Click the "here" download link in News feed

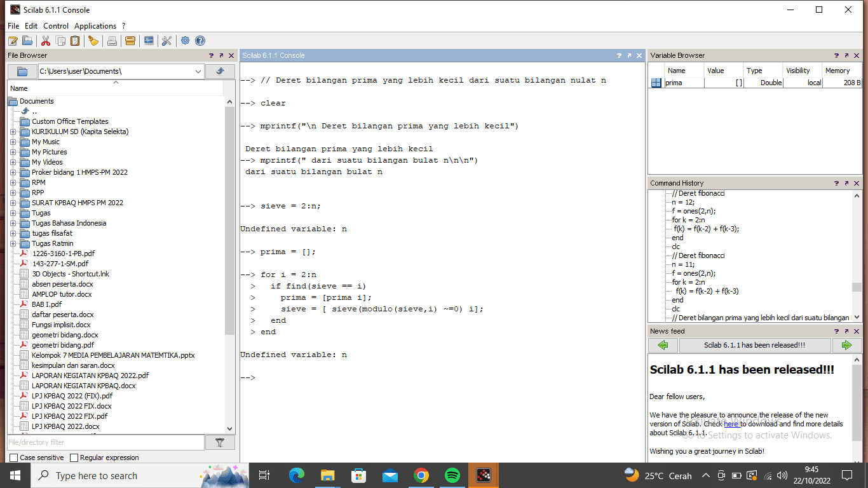(x=731, y=424)
